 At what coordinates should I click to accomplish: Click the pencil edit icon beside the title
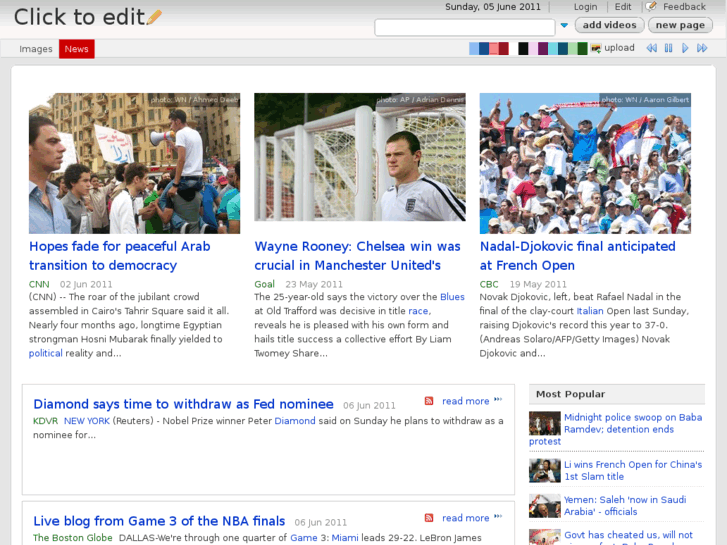coord(154,18)
